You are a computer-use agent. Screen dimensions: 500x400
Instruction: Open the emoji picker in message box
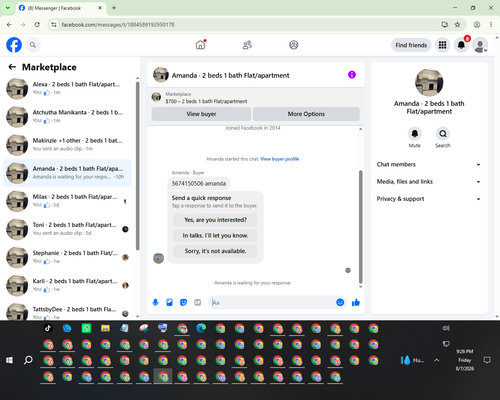point(340,302)
